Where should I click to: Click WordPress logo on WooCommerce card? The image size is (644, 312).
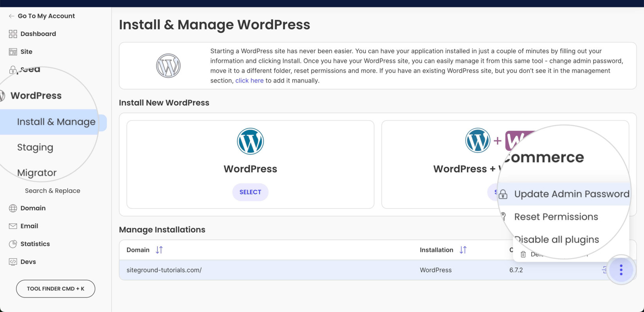[x=478, y=140]
